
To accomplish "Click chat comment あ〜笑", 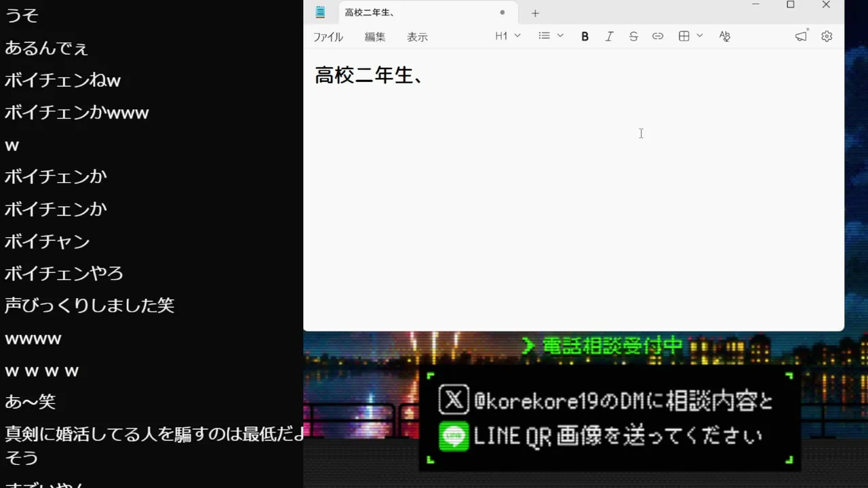I will pyautogui.click(x=31, y=402).
